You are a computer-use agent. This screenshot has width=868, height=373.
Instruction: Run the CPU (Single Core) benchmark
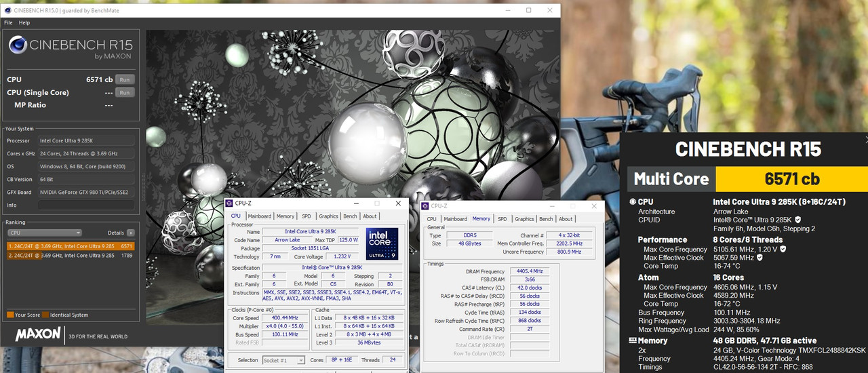click(x=125, y=92)
